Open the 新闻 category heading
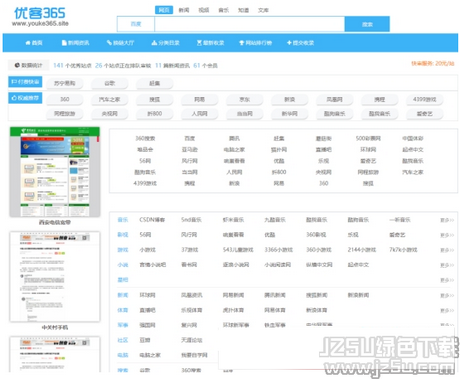460x379 pixels. point(123,295)
